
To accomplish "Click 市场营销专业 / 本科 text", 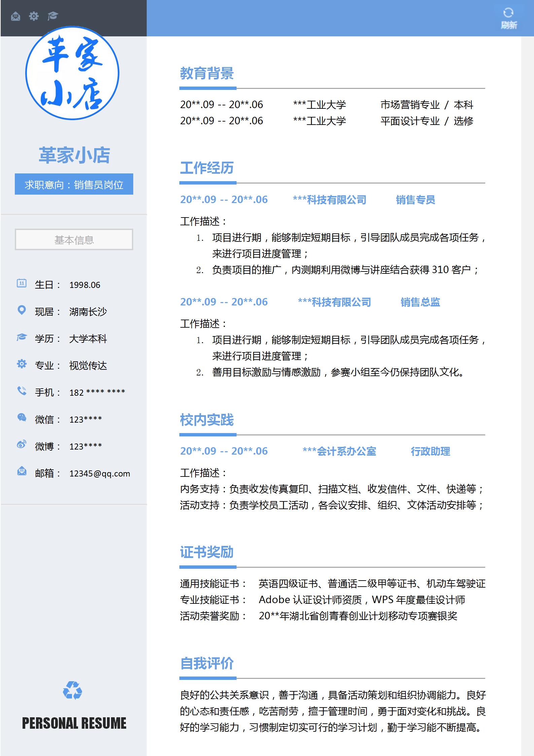I will point(427,105).
